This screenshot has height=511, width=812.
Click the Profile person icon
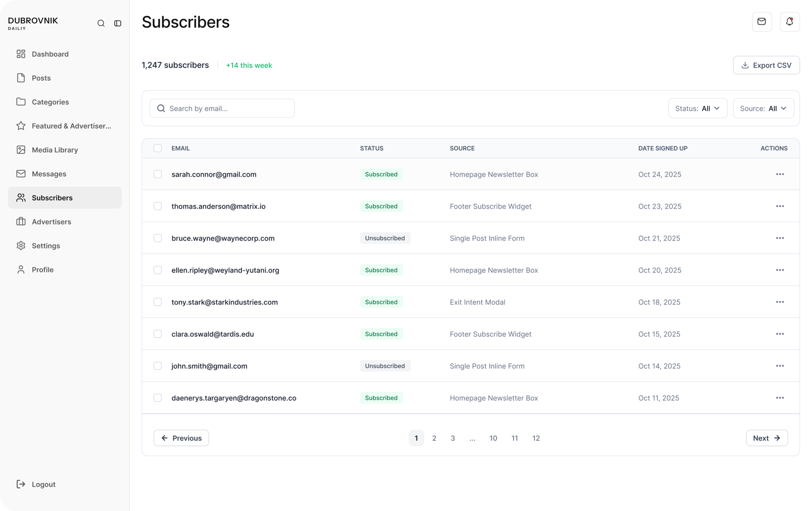point(21,270)
